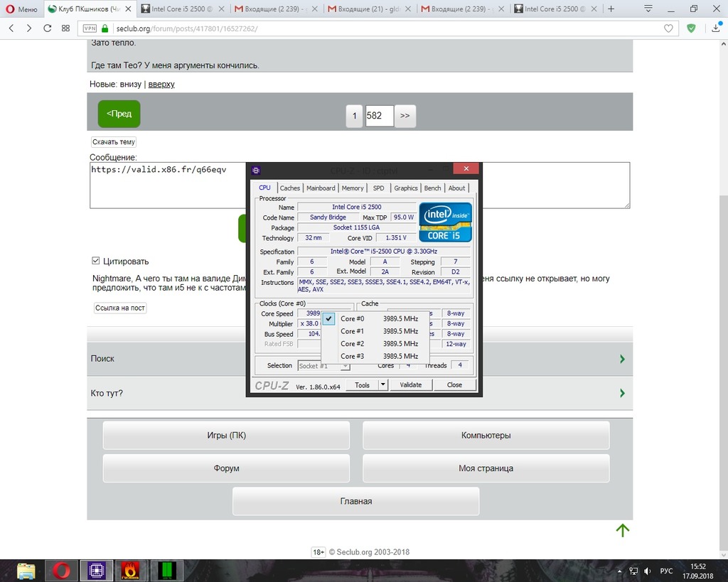This screenshot has height=582, width=728.
Task: Close the 'Клуб ПКшников' tab
Action: click(x=129, y=9)
